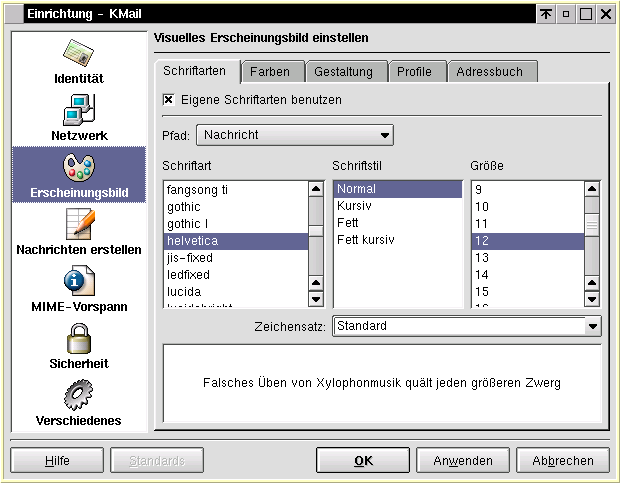Click the Abbrechen button
Viewport: 620px width, 483px height.
[x=563, y=461]
